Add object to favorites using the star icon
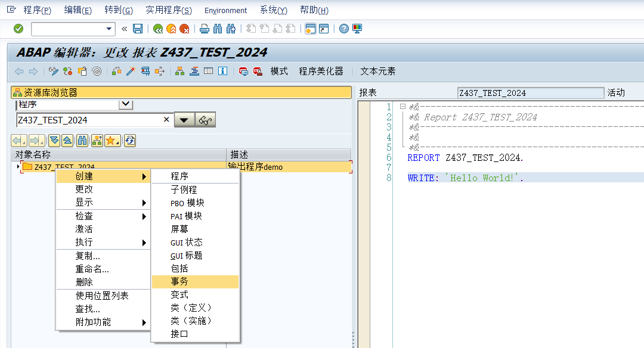Image resolution: width=644 pixels, height=348 pixels. click(x=111, y=139)
